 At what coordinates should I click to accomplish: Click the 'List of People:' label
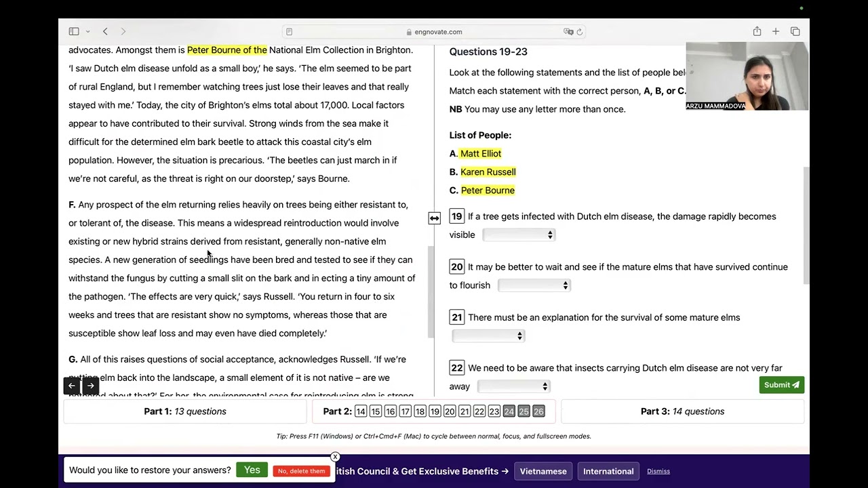point(480,135)
